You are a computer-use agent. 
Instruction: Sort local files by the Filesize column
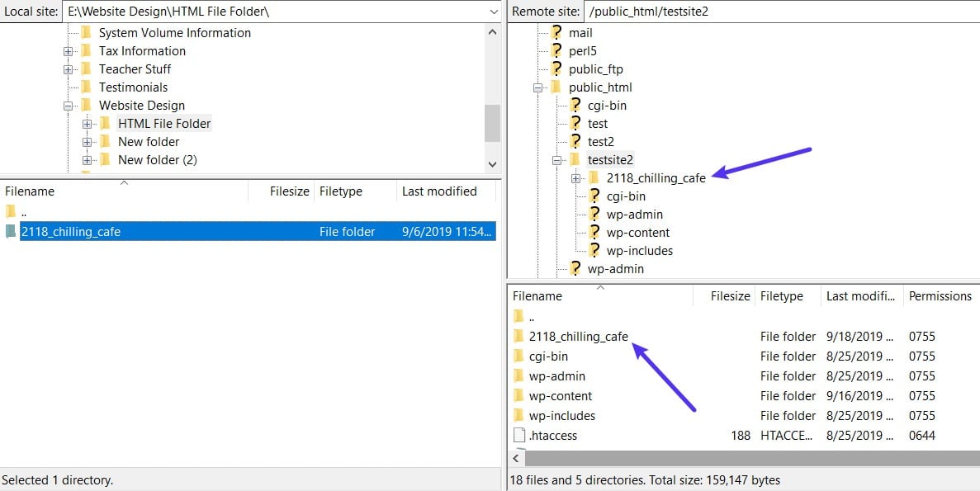tap(288, 191)
